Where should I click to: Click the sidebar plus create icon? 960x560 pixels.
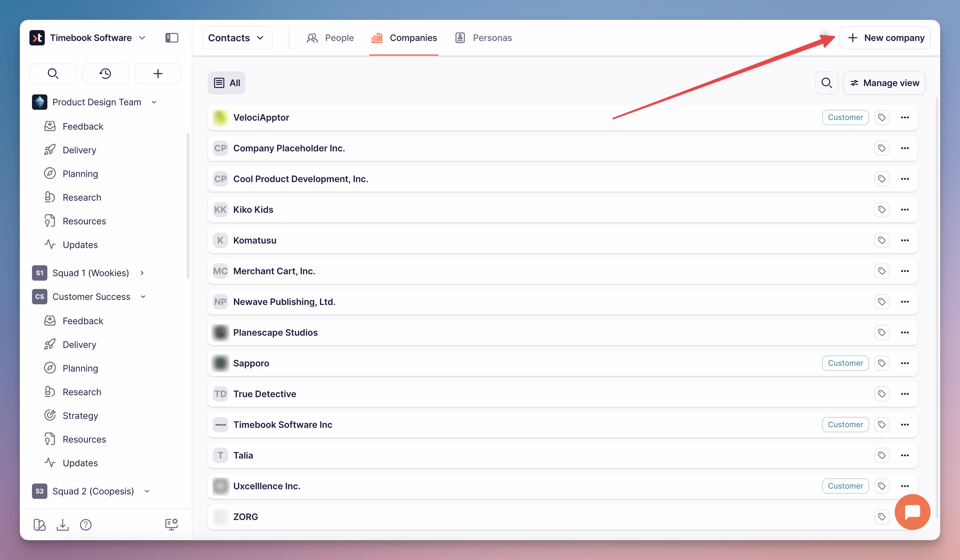(158, 74)
